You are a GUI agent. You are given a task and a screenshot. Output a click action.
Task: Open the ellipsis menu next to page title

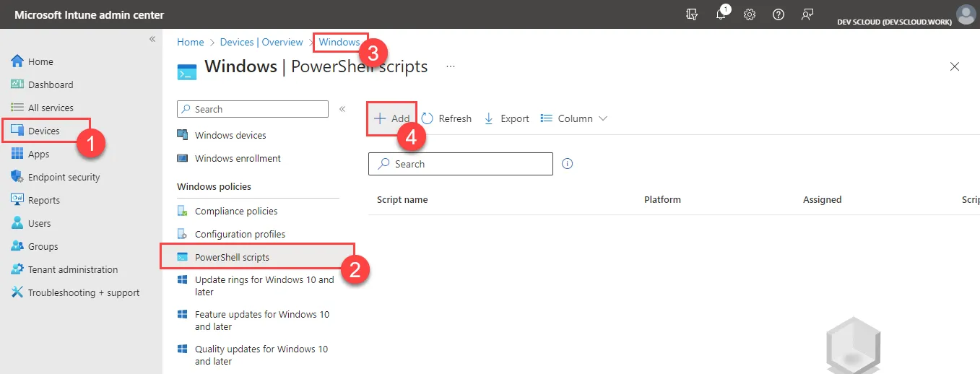coord(451,66)
